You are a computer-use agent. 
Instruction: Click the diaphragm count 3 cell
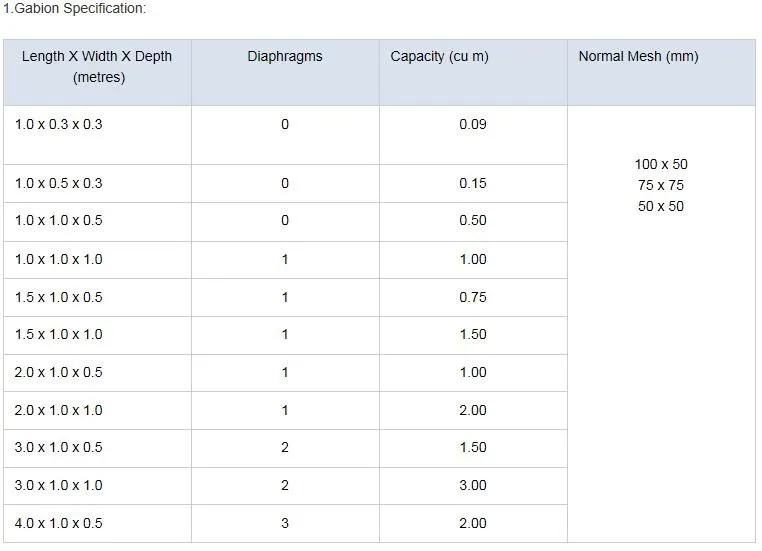pos(285,523)
